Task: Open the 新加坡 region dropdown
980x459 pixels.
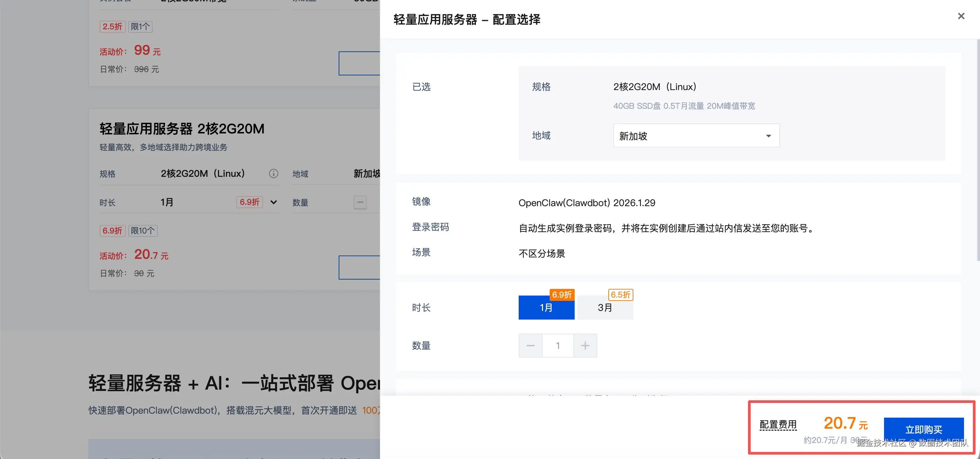Action: [x=696, y=136]
